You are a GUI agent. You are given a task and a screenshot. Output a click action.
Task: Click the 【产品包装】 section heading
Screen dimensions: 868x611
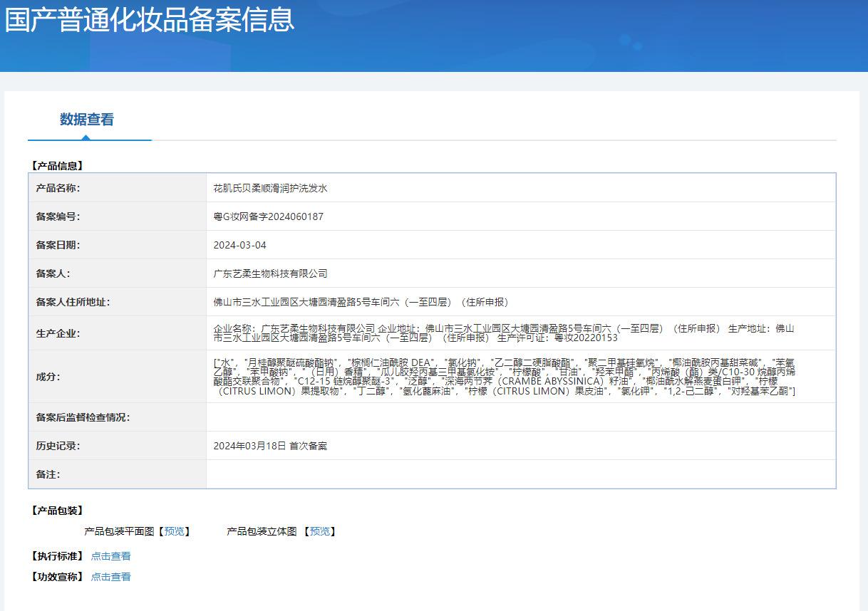(57, 511)
